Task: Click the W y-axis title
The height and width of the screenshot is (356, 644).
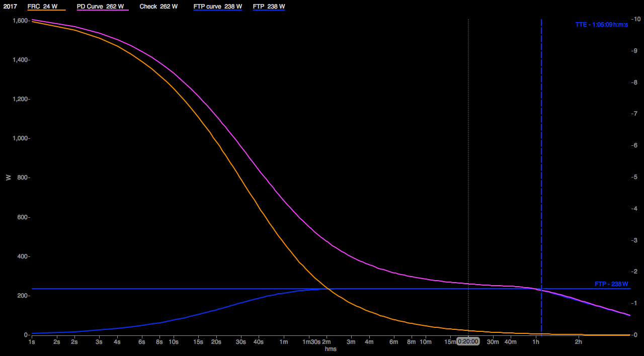Action: [x=8, y=177]
